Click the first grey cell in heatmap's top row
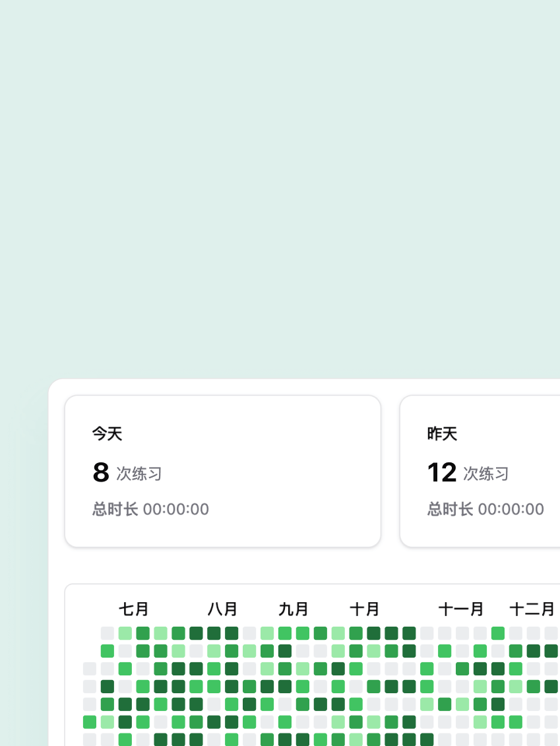Screen dimensions: 560x746 [108, 633]
